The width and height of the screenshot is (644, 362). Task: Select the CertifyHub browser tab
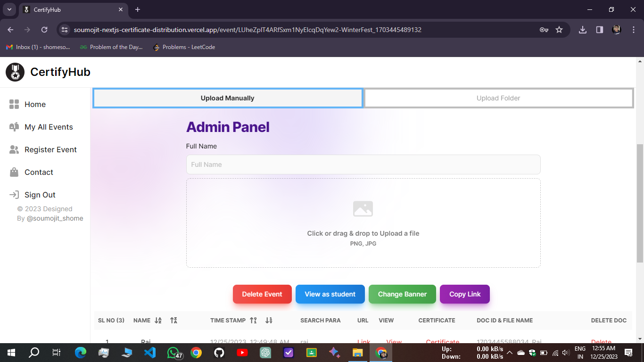pyautogui.click(x=73, y=9)
